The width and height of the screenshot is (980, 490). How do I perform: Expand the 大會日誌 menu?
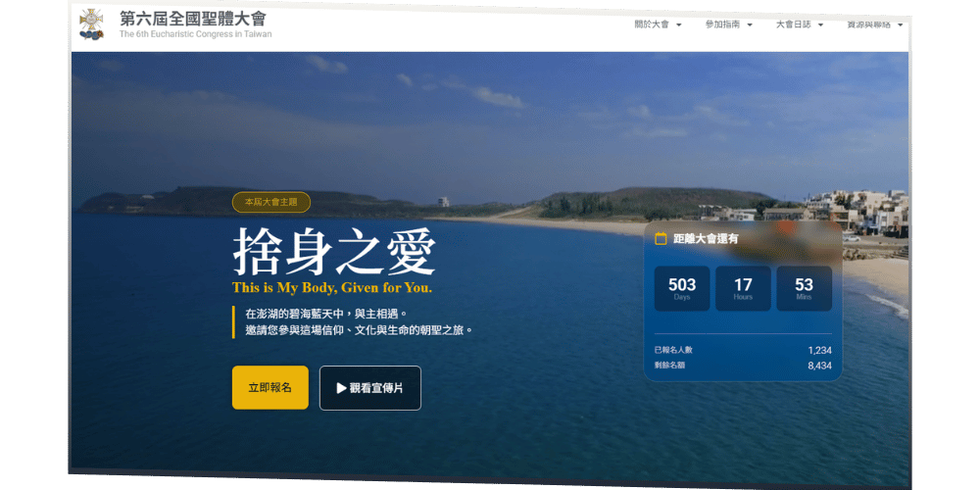[x=799, y=24]
